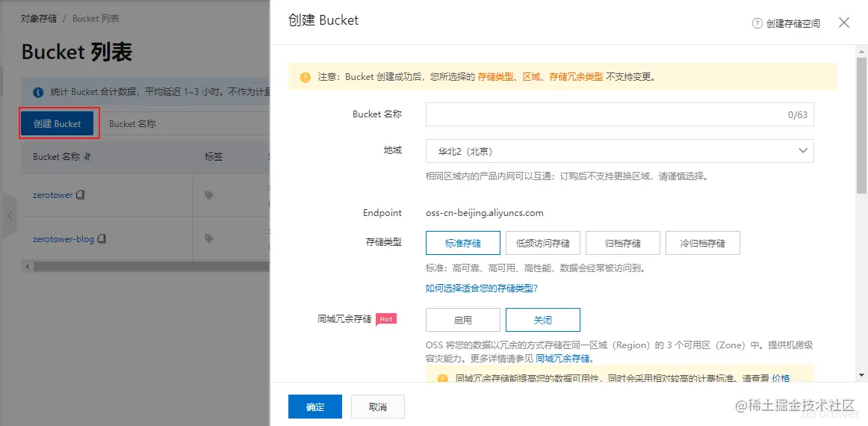This screenshot has height=426, width=868.
Task: Click scroll-down arrow of panel scrollbar
Action: tap(861, 375)
